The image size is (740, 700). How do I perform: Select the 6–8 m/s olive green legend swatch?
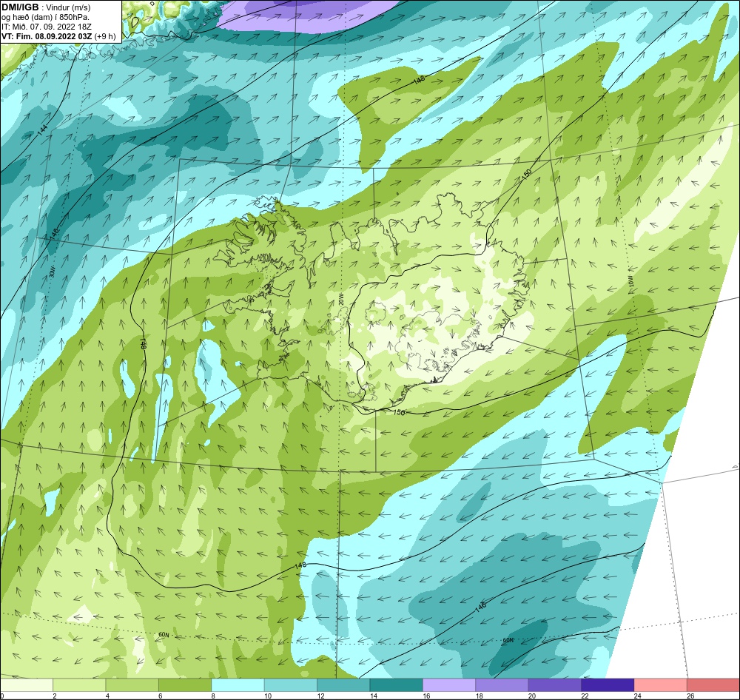pos(185,684)
